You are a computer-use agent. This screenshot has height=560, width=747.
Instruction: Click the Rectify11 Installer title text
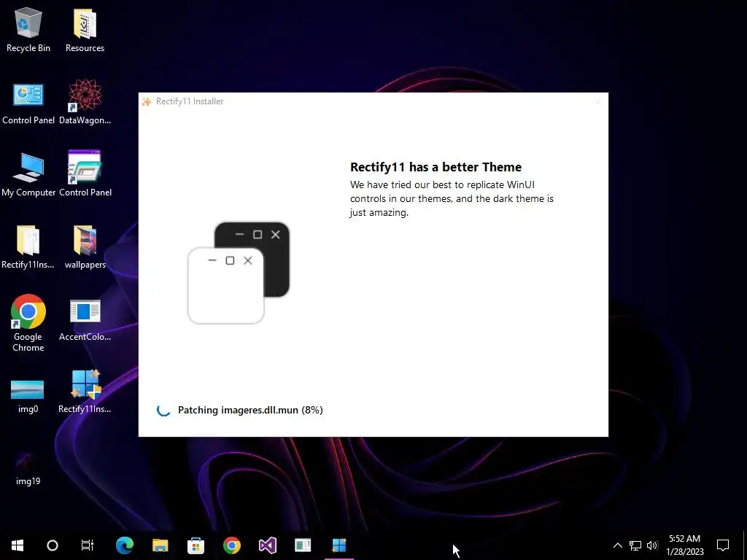pos(190,101)
